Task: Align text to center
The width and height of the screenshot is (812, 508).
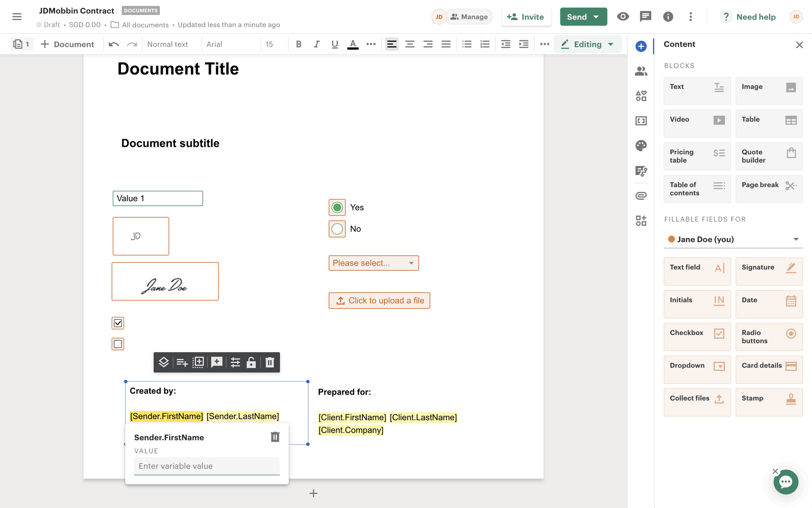Action: (x=409, y=44)
